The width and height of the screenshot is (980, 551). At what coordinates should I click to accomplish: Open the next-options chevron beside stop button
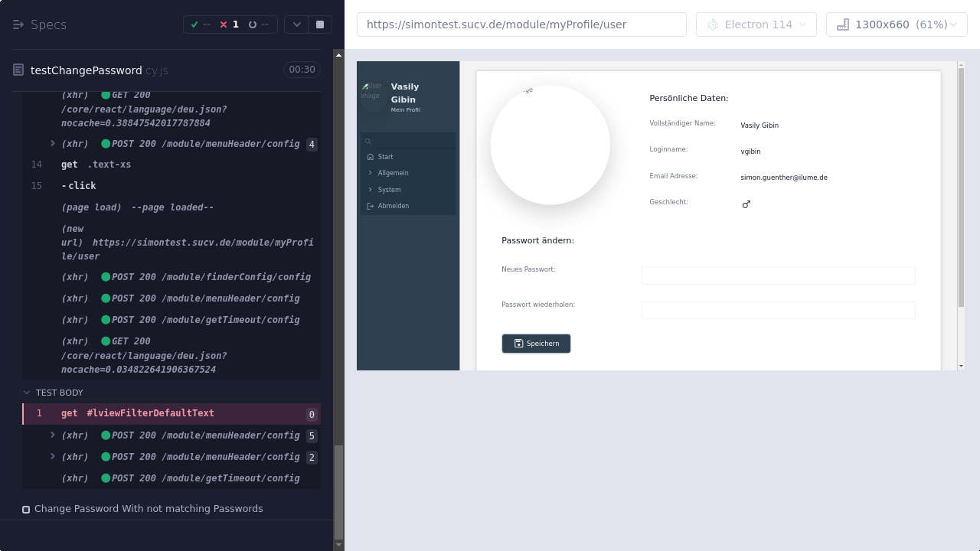point(297,24)
